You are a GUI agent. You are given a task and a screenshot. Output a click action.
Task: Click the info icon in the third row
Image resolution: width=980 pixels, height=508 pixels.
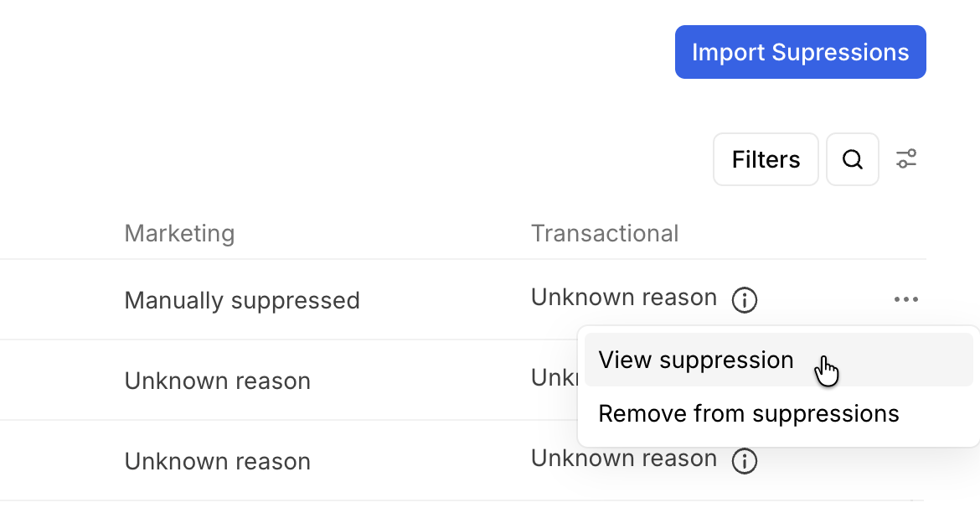click(745, 460)
